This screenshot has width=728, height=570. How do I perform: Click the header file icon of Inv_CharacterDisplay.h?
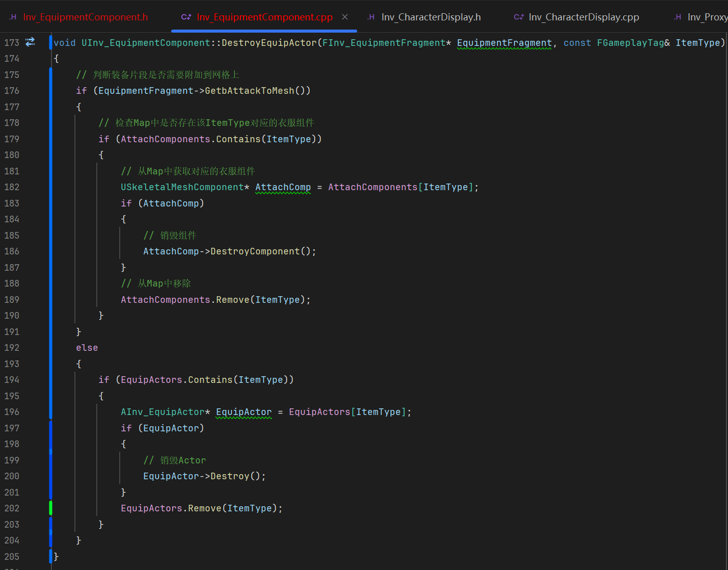[371, 17]
